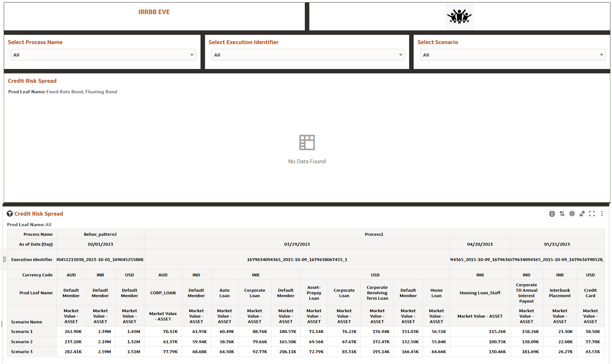This screenshot has height=364, width=612.
Task: Open the Select Process Name dropdown
Action: [x=103, y=55]
